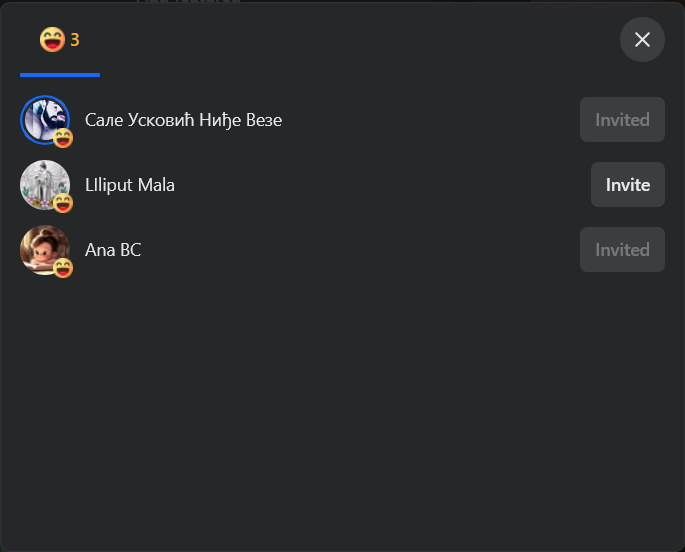Open the Ana BC name link
685x552 pixels.
tap(113, 250)
